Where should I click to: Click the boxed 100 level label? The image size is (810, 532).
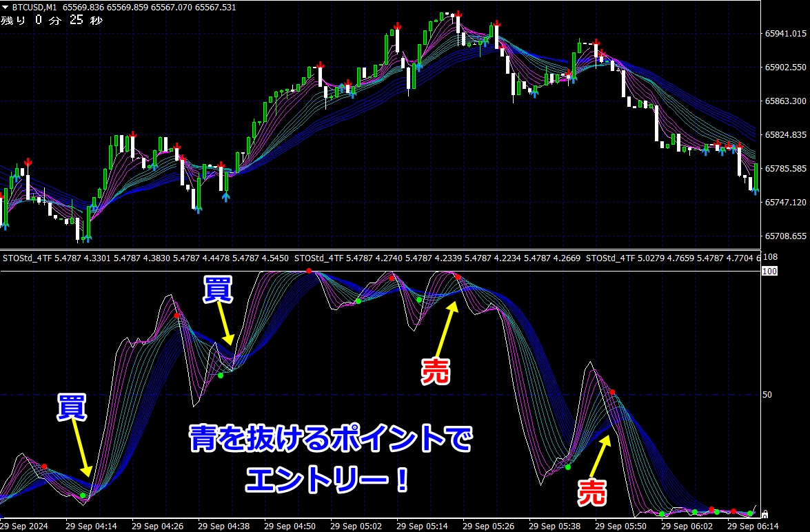point(770,271)
